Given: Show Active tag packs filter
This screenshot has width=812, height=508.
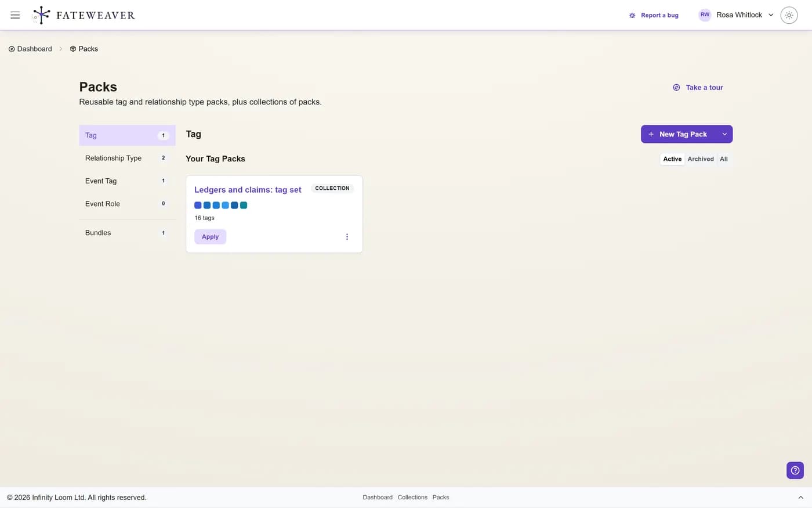Looking at the screenshot, I should pyautogui.click(x=672, y=159).
